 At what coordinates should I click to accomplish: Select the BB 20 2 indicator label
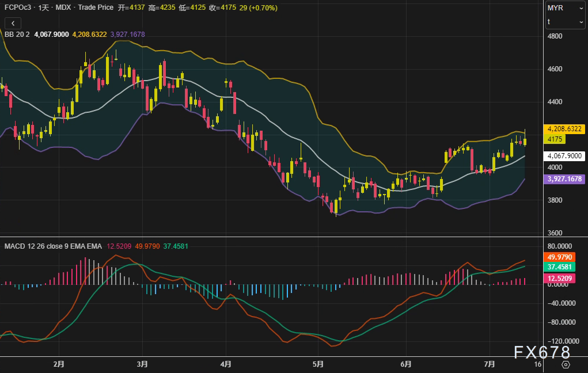17,35
